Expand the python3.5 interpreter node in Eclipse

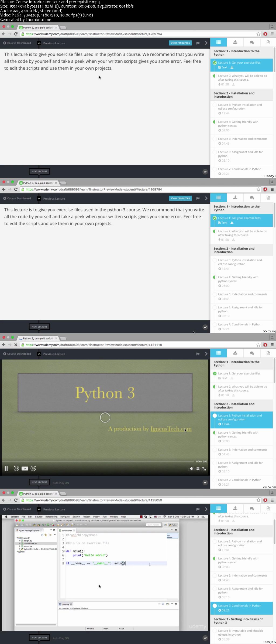pos(20,549)
